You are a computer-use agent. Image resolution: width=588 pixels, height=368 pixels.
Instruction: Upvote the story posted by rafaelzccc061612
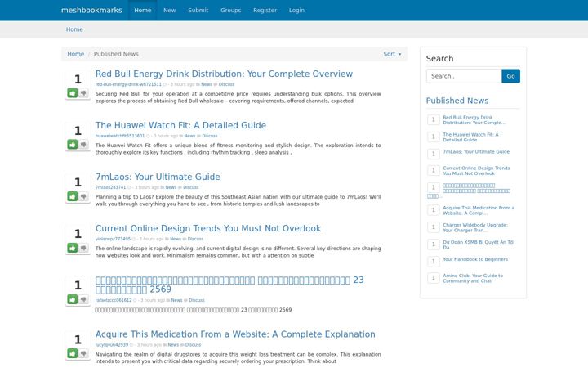point(73,299)
